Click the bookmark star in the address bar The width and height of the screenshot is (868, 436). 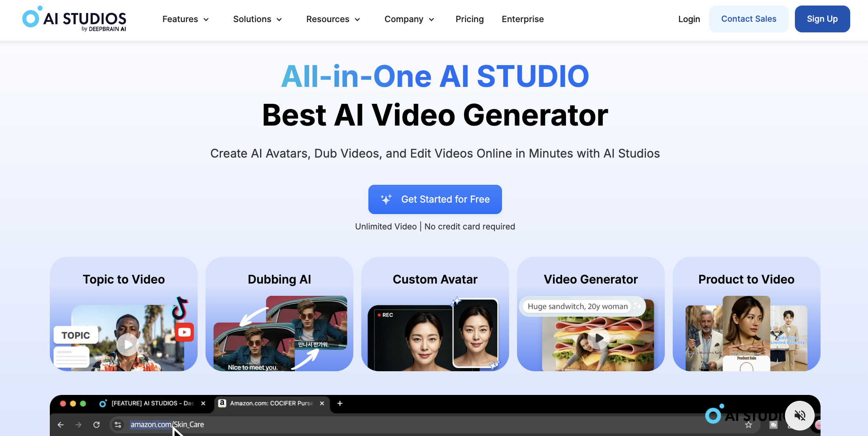[748, 425]
